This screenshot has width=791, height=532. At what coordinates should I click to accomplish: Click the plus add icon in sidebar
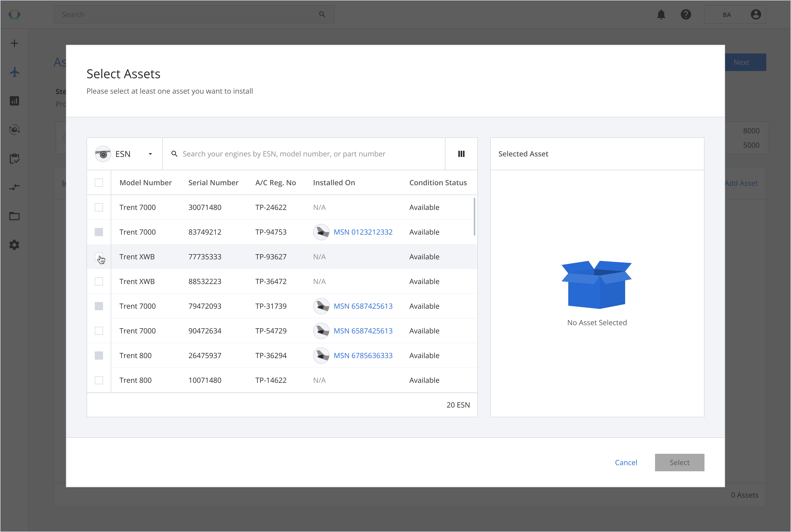(14, 43)
